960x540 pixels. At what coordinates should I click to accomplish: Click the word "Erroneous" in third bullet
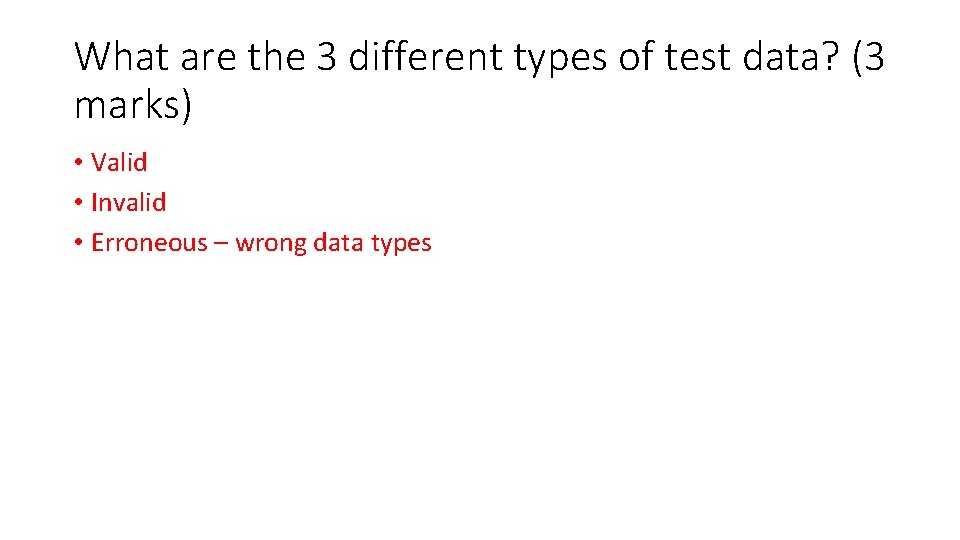(x=149, y=242)
